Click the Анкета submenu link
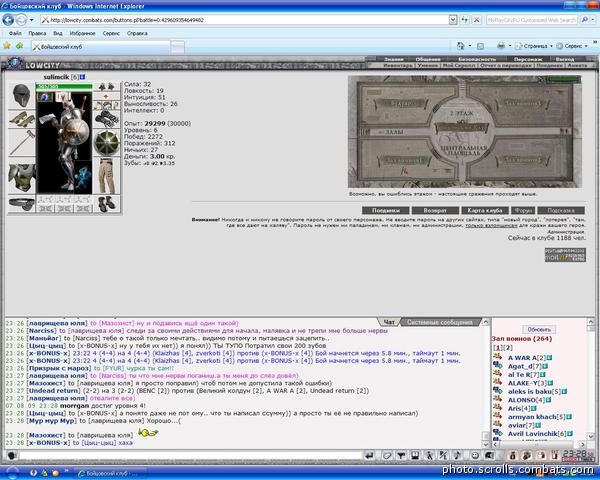 tap(577, 65)
